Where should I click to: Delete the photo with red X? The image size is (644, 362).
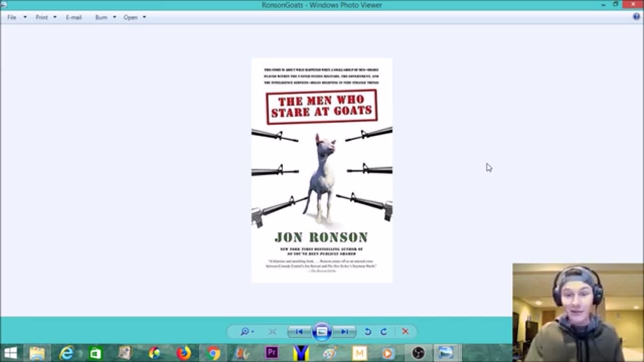pyautogui.click(x=405, y=331)
